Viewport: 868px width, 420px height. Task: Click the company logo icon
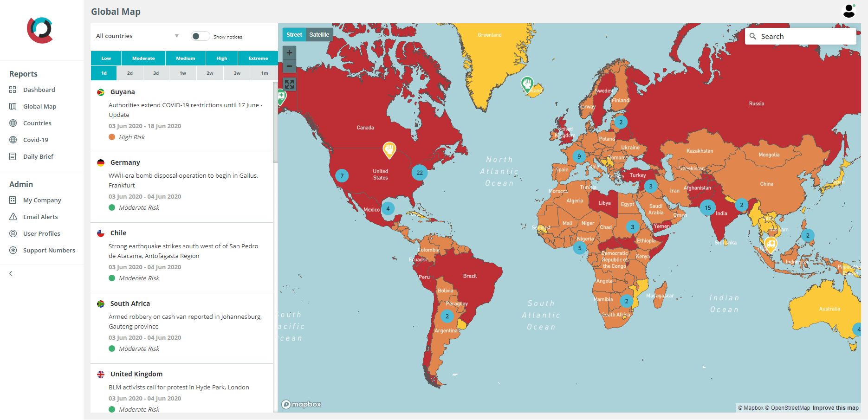[x=40, y=30]
